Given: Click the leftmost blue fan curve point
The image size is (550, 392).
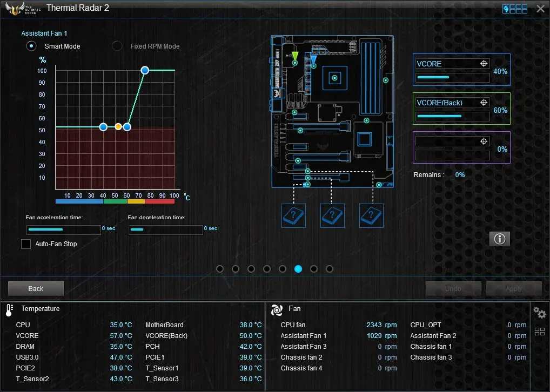Looking at the screenshot, I should [103, 127].
